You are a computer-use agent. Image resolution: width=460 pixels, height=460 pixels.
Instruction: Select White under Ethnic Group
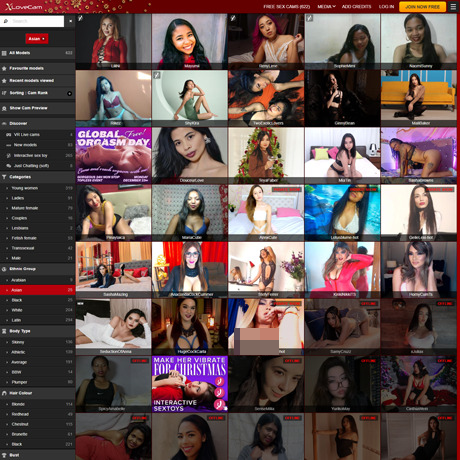coord(37,310)
